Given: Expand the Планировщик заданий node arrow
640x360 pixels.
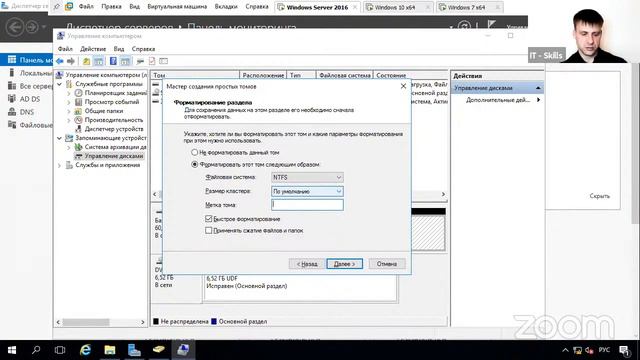Looking at the screenshot, I should 69,93.
